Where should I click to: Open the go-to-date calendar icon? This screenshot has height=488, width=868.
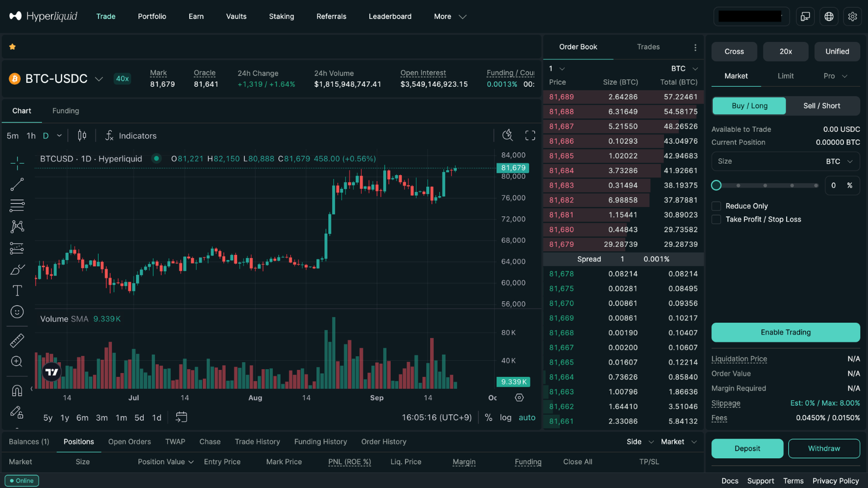[181, 417]
